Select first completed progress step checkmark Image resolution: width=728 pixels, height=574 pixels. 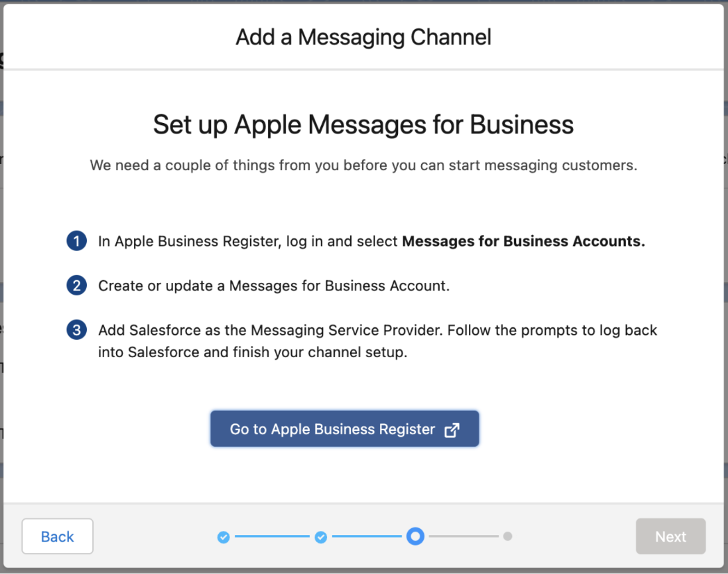click(x=223, y=537)
